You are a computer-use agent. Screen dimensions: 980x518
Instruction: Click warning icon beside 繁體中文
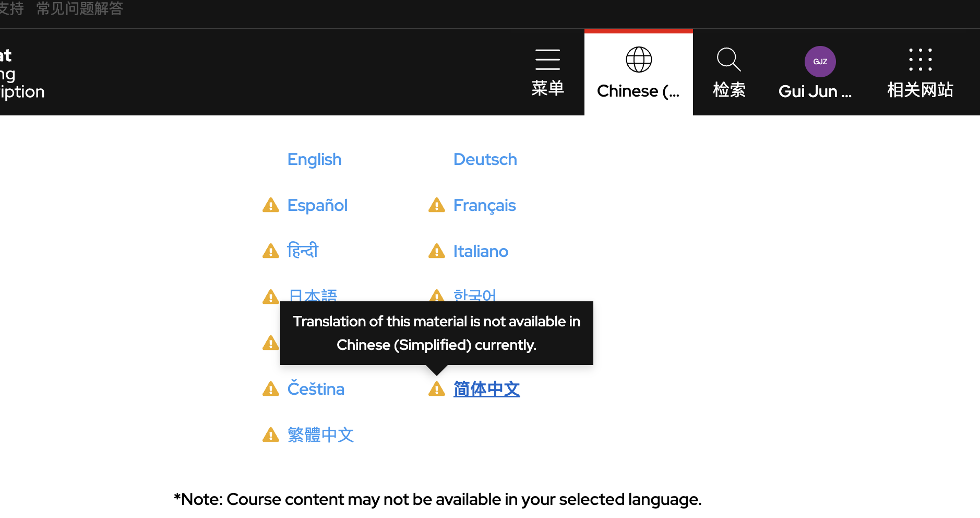click(271, 435)
